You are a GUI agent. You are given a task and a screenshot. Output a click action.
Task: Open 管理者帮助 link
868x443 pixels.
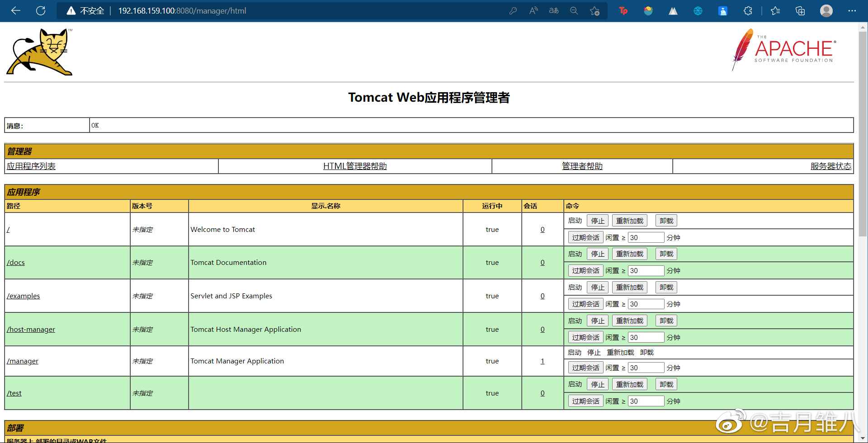coord(582,166)
